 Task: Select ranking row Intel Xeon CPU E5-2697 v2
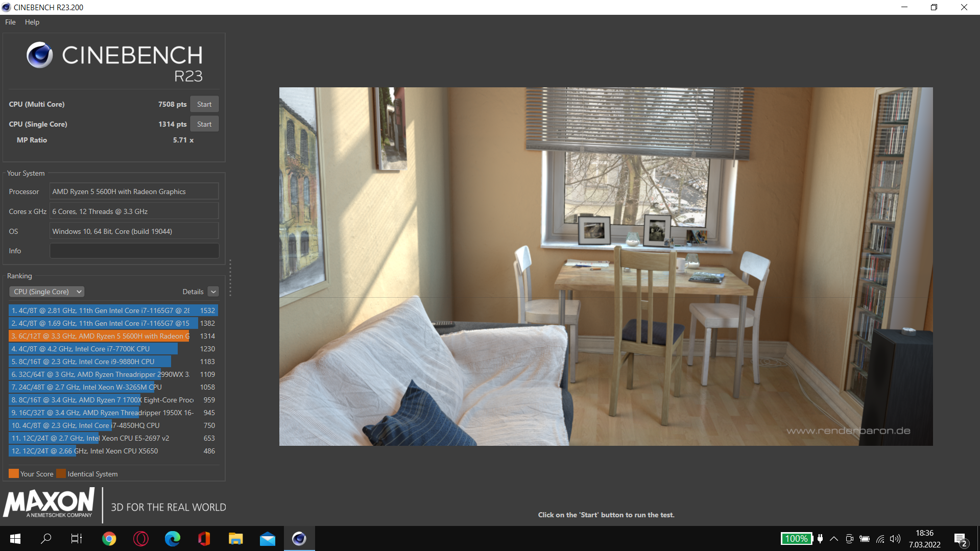(x=113, y=438)
